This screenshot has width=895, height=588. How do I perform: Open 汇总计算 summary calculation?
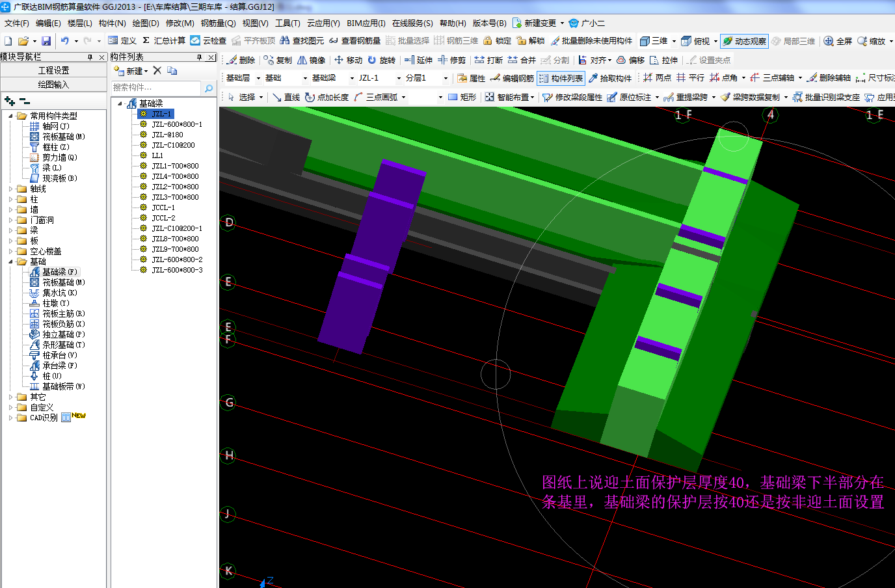164,40
